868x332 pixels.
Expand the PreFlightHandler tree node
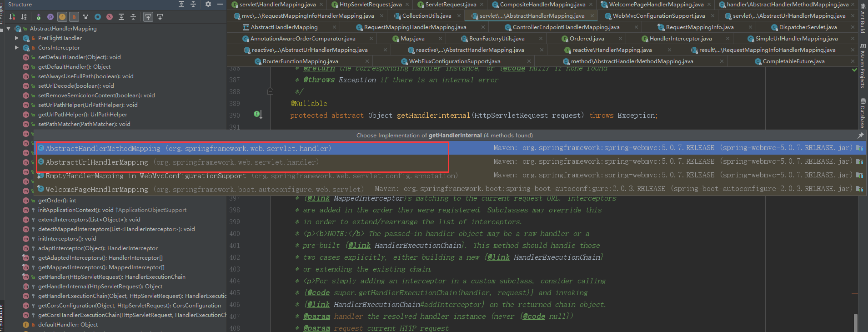(x=17, y=38)
